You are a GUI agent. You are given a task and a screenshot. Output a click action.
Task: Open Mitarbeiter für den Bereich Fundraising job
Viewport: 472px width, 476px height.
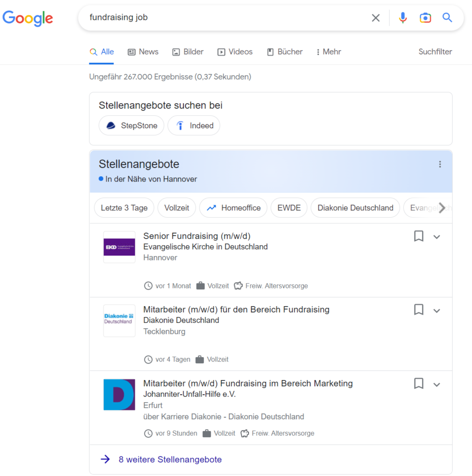pyautogui.click(x=236, y=309)
